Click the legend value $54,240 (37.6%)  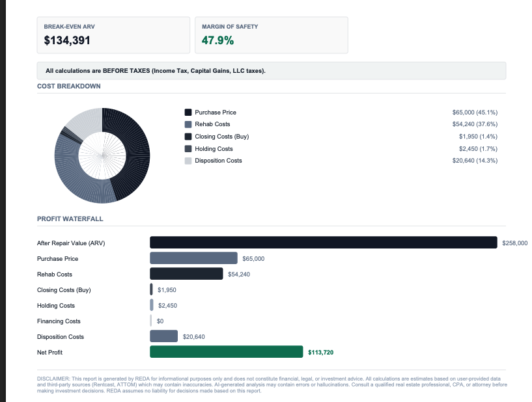pyautogui.click(x=475, y=124)
